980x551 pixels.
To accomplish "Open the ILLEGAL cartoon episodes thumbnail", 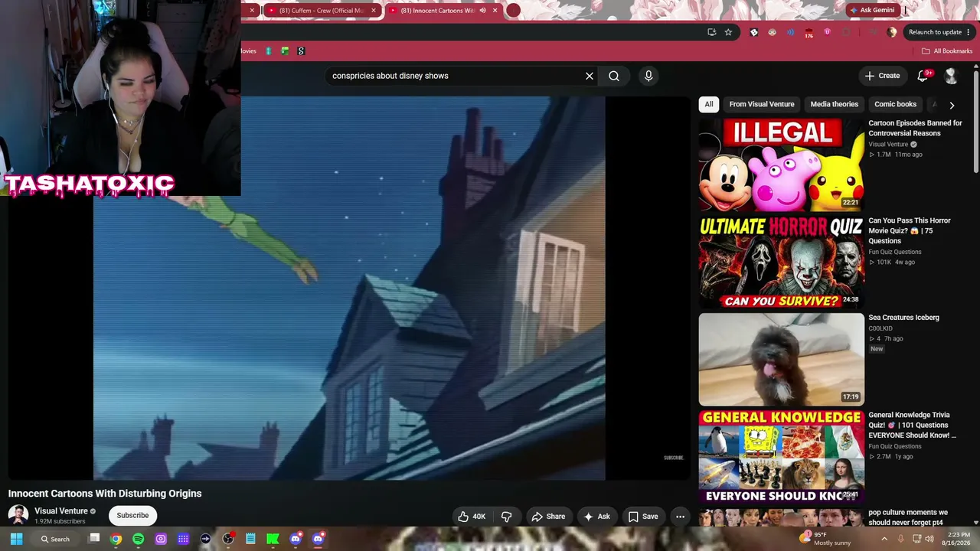I will point(781,165).
